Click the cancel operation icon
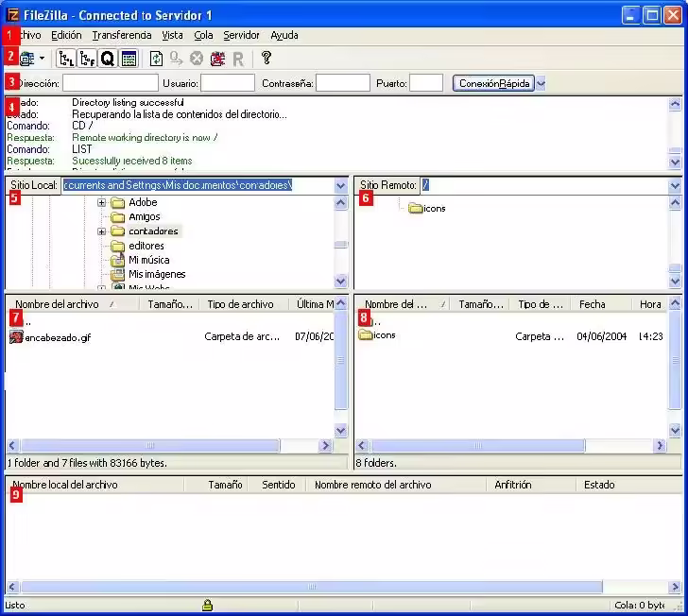The height and width of the screenshot is (616, 688). click(x=197, y=59)
